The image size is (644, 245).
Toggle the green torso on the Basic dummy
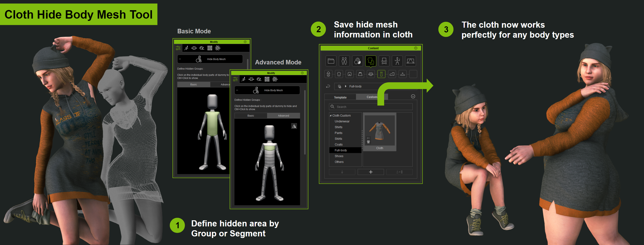click(212, 124)
